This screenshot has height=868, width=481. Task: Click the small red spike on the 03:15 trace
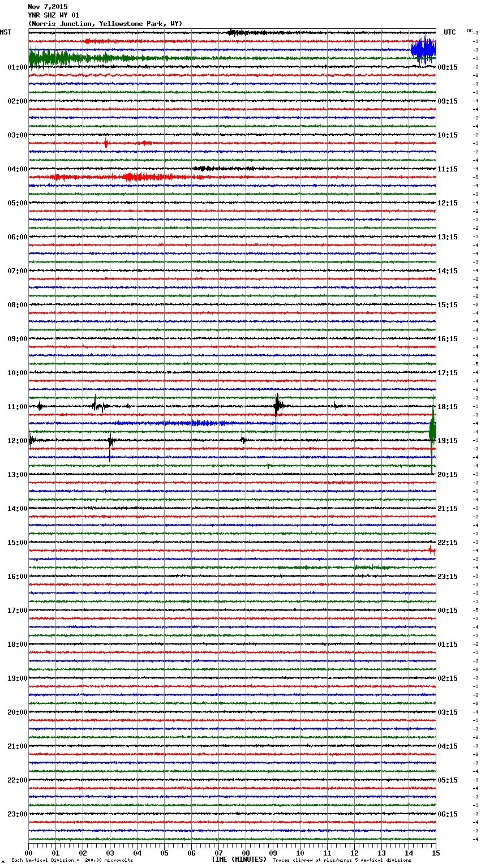(106, 143)
